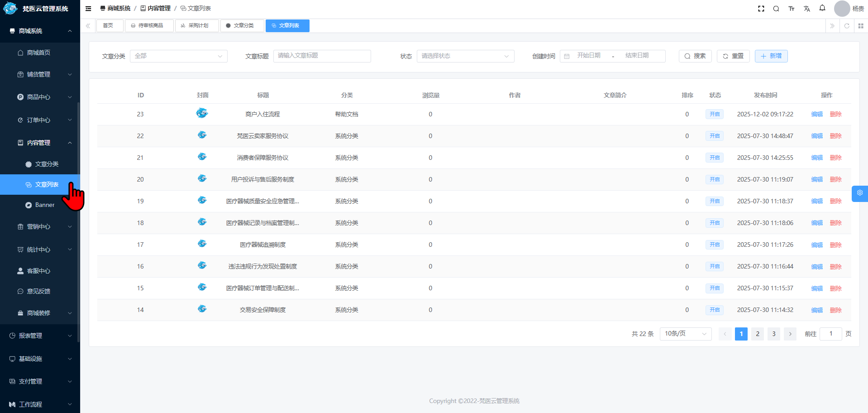Image resolution: width=868 pixels, height=413 pixels.
Task: Click the 新增 button to add an article
Action: click(771, 56)
